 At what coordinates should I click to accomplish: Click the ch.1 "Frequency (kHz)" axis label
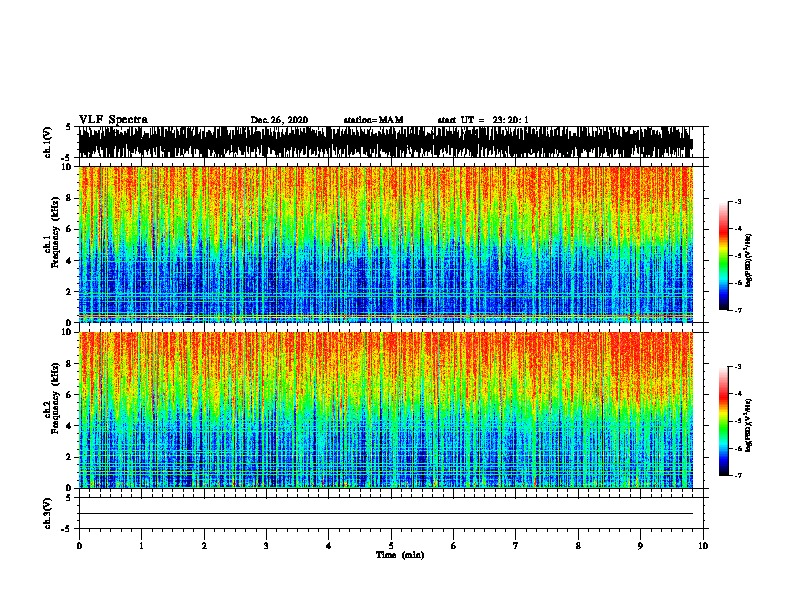pos(55,232)
